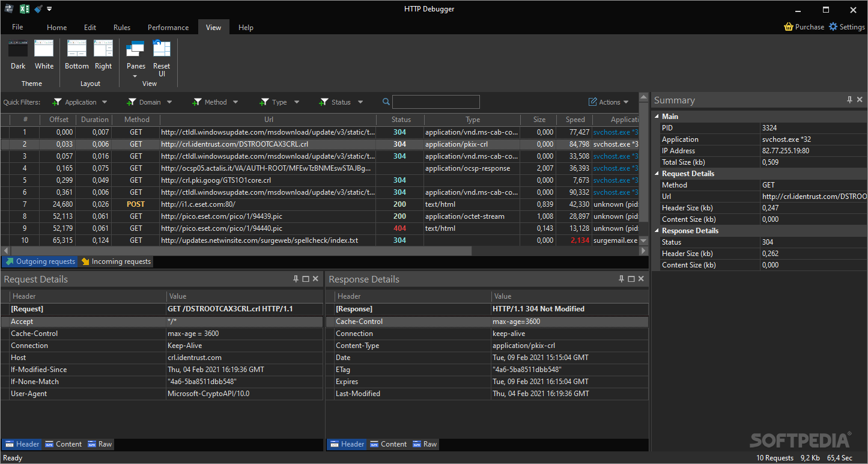Open the Purchase link

pos(804,27)
